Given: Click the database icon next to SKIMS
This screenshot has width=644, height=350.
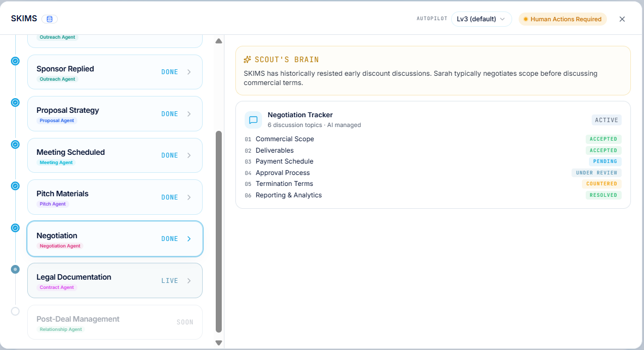Looking at the screenshot, I should click(50, 19).
